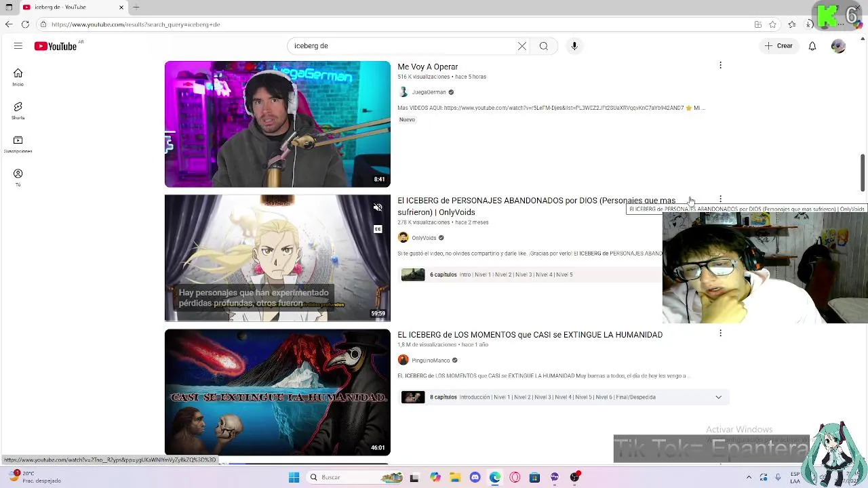Run search with the magnifier button
Image resolution: width=868 pixels, height=488 pixels.
point(544,46)
